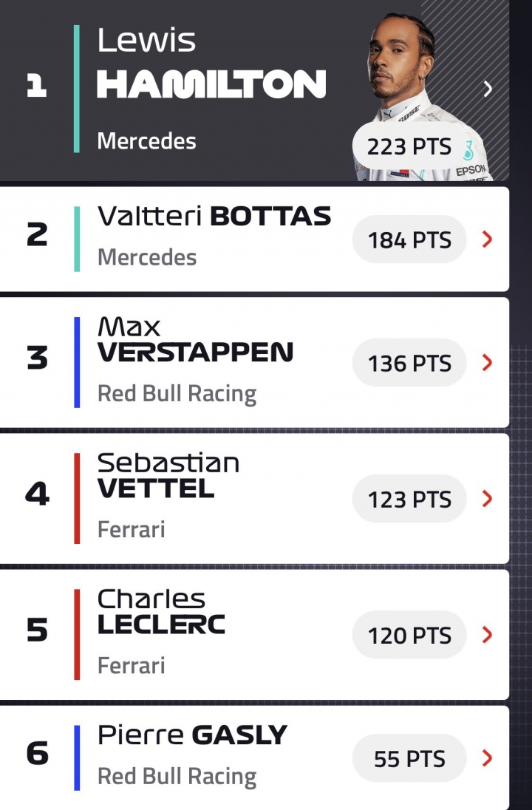Tap the red chevron in Verstappen's row
The height and width of the screenshot is (810, 532).
[487, 363]
